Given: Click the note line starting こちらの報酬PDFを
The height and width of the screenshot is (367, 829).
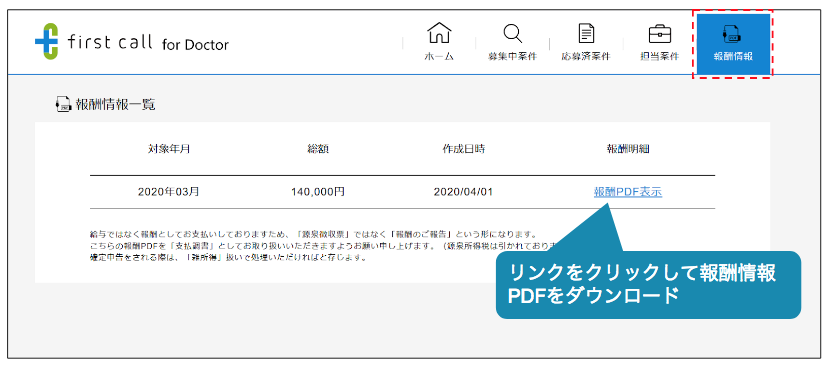Looking at the screenshot, I should (324, 246).
